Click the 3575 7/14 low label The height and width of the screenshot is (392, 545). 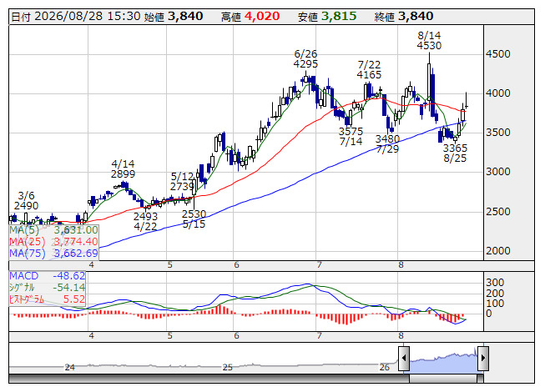pyautogui.click(x=351, y=137)
